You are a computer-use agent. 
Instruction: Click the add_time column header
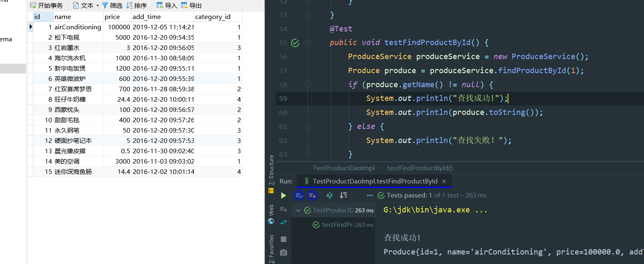[163, 17]
